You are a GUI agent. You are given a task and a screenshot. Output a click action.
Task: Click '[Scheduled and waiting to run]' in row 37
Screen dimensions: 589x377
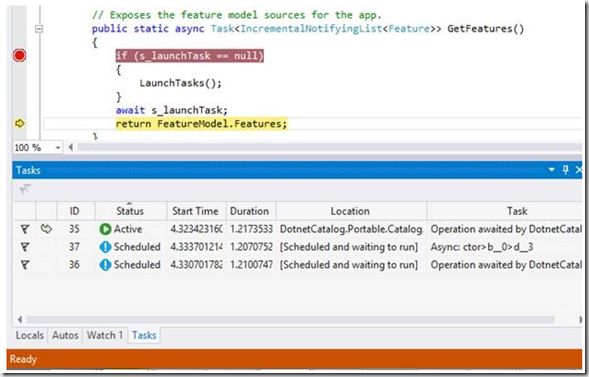[349, 247]
